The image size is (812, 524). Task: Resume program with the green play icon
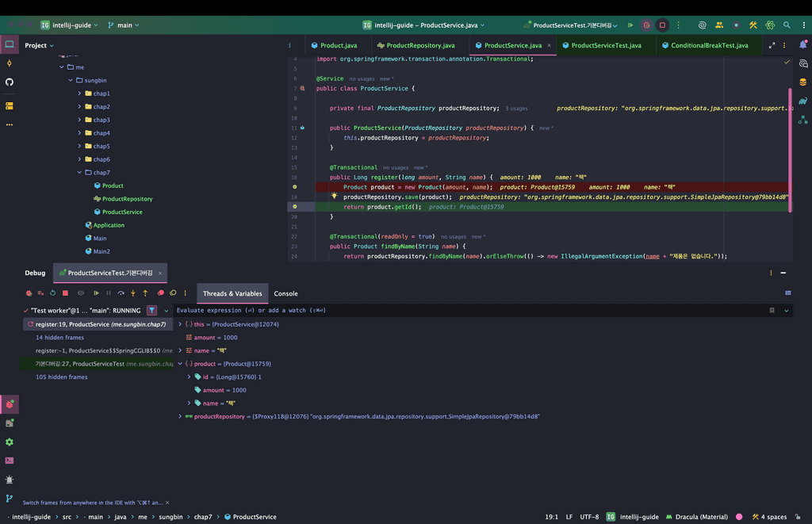(x=96, y=293)
